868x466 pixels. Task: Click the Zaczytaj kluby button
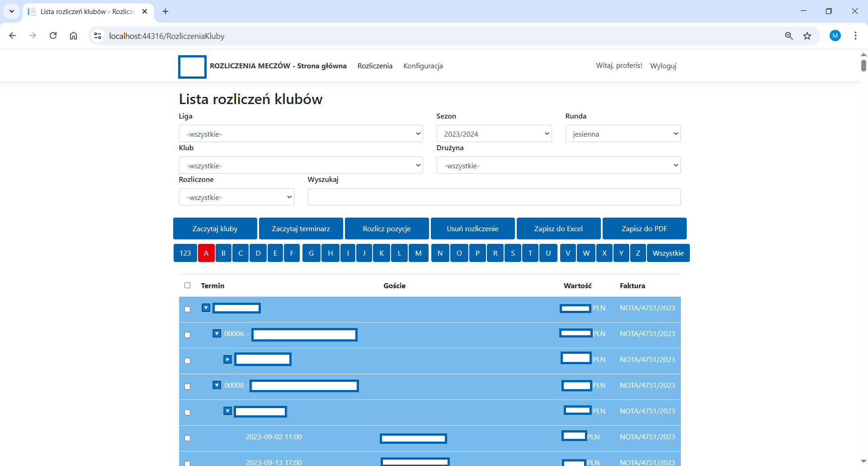[215, 228]
